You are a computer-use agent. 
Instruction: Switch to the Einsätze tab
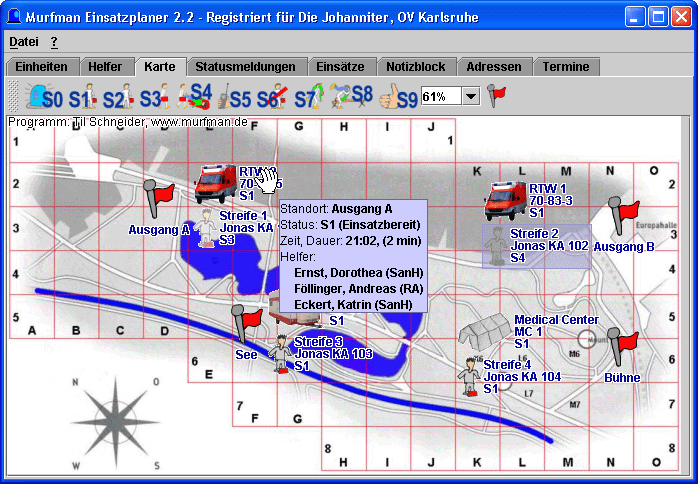pos(341,67)
